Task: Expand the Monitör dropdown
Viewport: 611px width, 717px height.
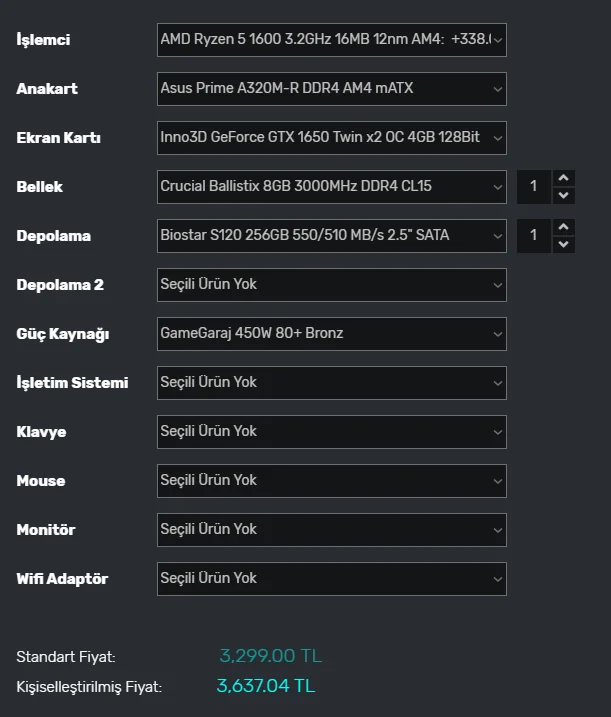Action: click(331, 530)
